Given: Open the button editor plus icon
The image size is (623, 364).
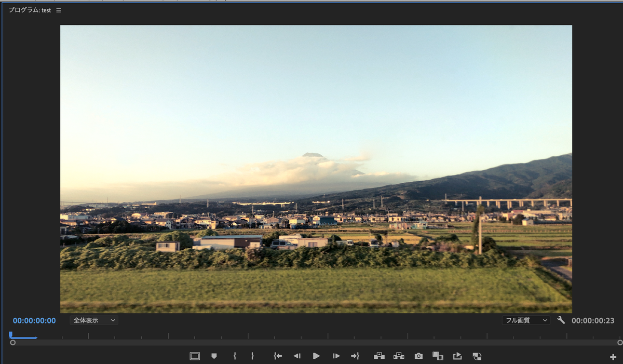Looking at the screenshot, I should pyautogui.click(x=613, y=357).
